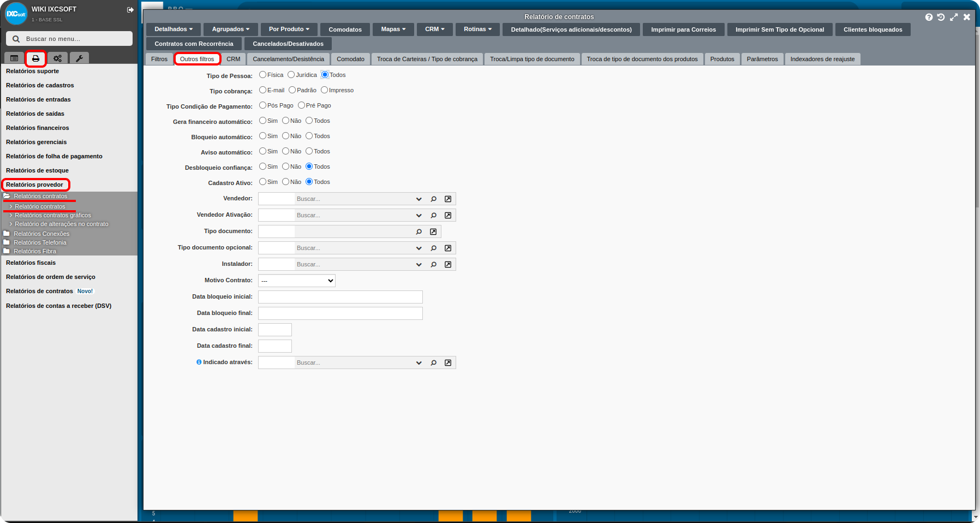Switch to Indexadores de reajuste tab
Viewport: 980px width, 523px height.
[822, 59]
